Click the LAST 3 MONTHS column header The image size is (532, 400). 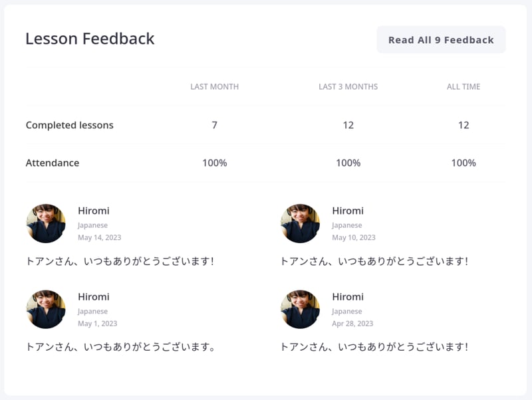tap(348, 86)
